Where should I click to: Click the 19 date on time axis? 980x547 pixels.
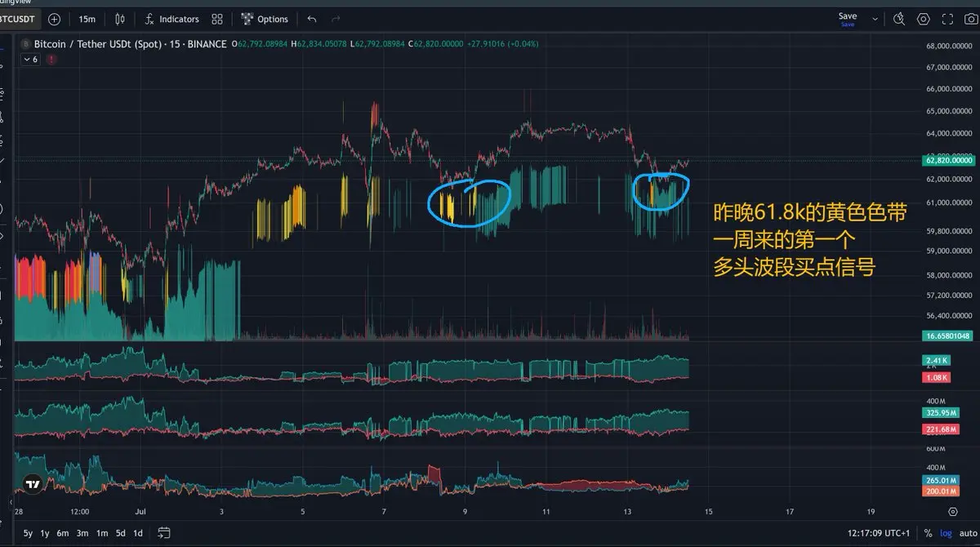coord(871,512)
